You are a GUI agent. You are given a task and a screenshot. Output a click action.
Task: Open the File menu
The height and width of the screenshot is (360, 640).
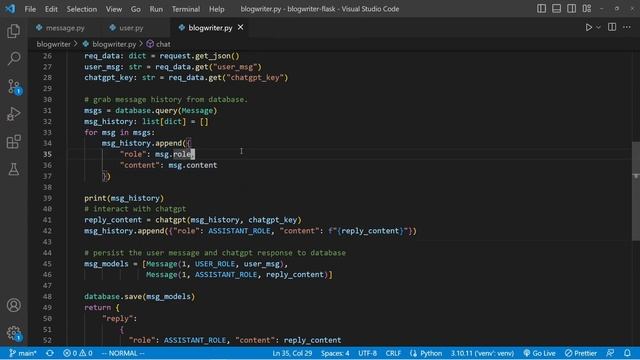[30, 9]
